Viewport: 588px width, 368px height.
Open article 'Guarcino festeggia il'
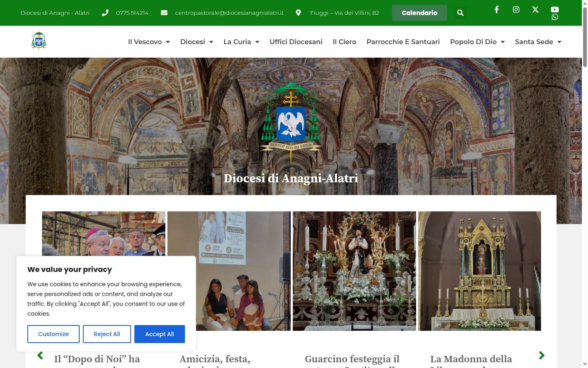point(352,359)
